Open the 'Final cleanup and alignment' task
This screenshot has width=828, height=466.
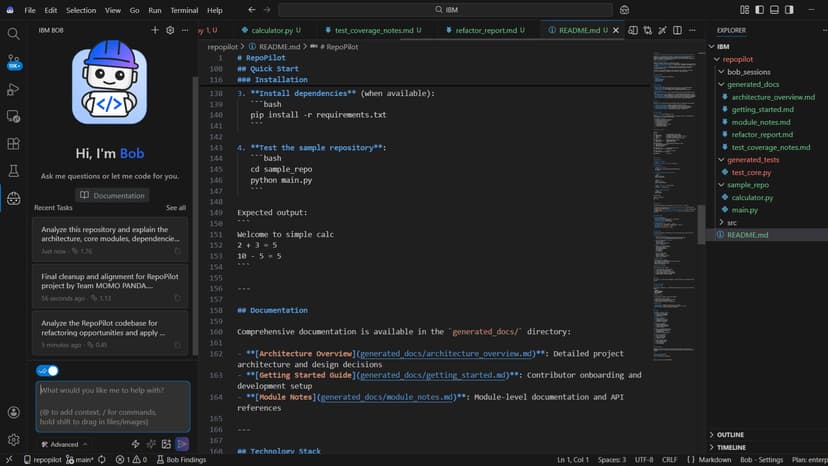coord(110,287)
